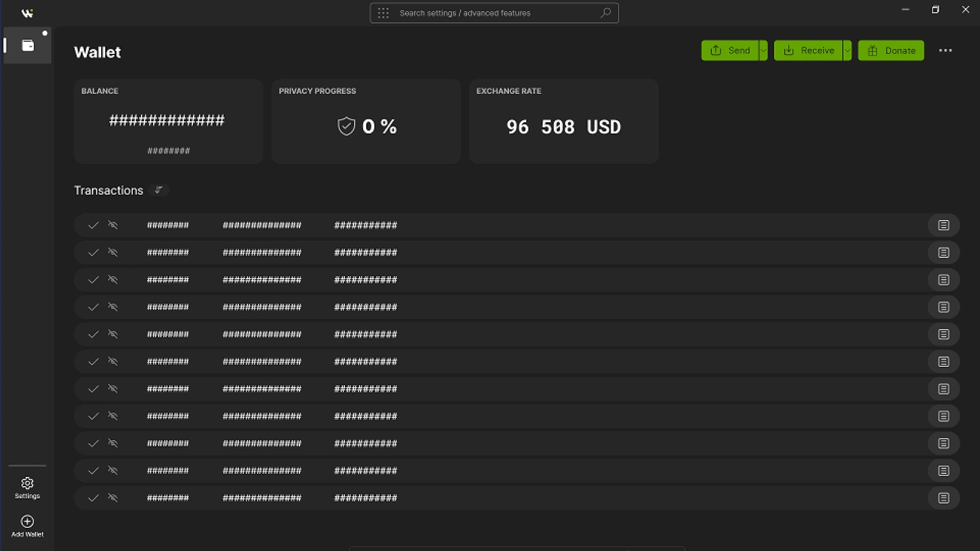Viewport: 980px width, 551px height.
Task: Open Settings in the sidebar
Action: pyautogui.click(x=28, y=488)
